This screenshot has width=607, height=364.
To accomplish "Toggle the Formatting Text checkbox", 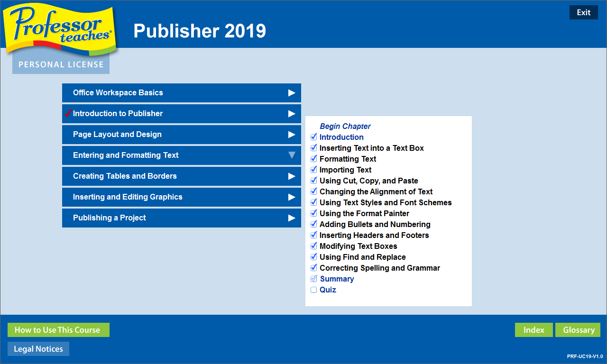I will 313,159.
